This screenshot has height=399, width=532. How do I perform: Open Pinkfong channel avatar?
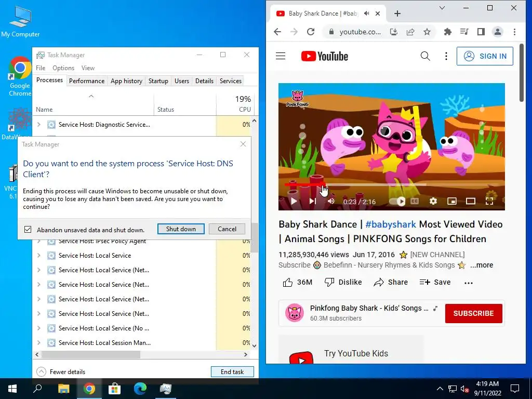click(x=295, y=313)
